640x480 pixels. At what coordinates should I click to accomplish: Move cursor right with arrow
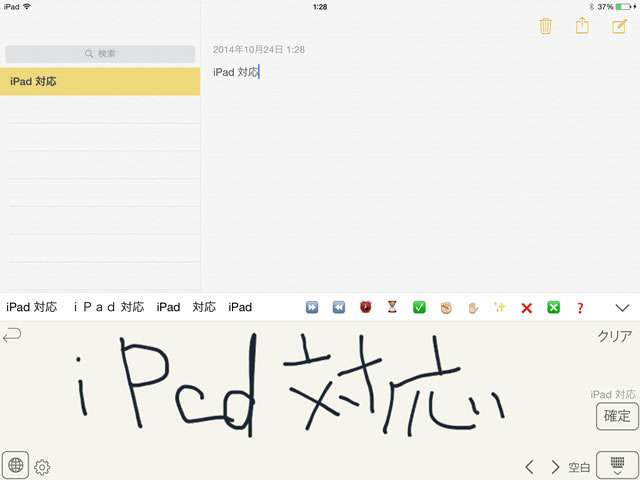[555, 467]
